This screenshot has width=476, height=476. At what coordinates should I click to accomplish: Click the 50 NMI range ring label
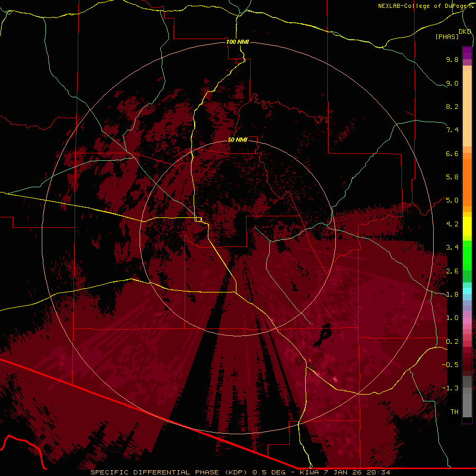coord(237,140)
